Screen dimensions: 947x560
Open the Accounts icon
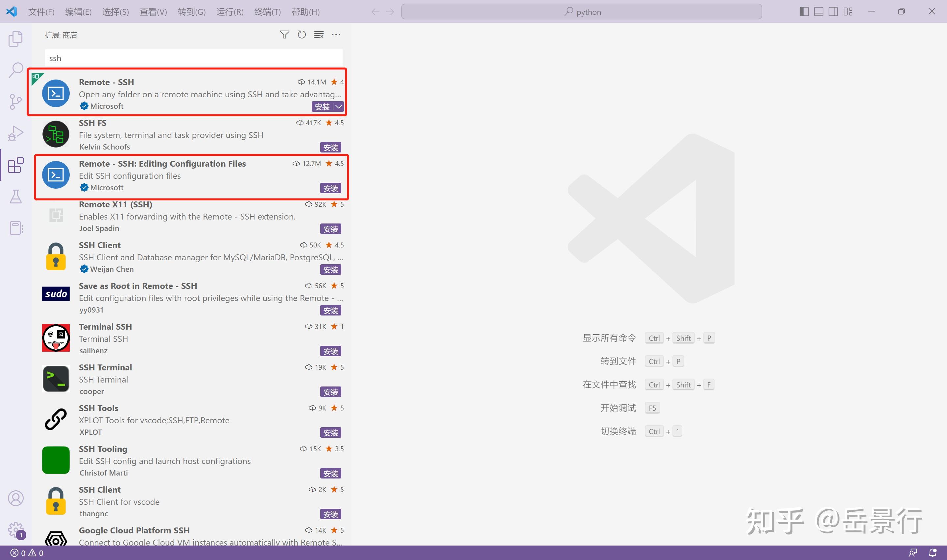[x=15, y=498]
